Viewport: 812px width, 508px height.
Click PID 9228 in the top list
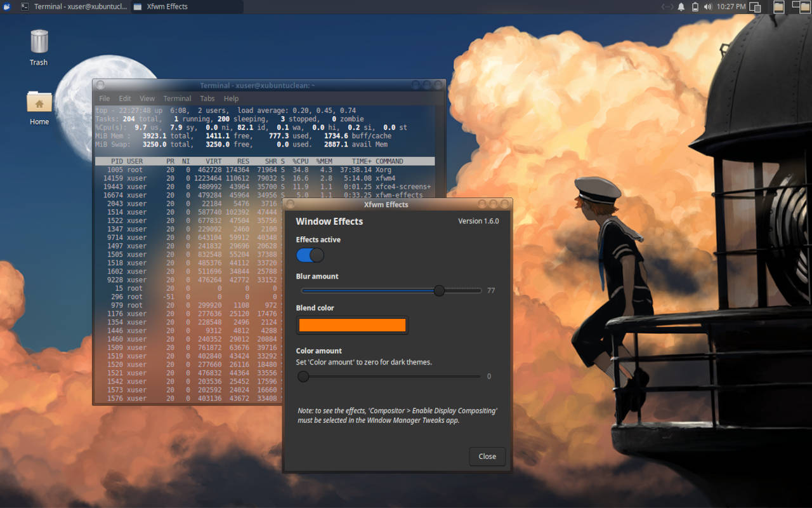[x=115, y=280]
